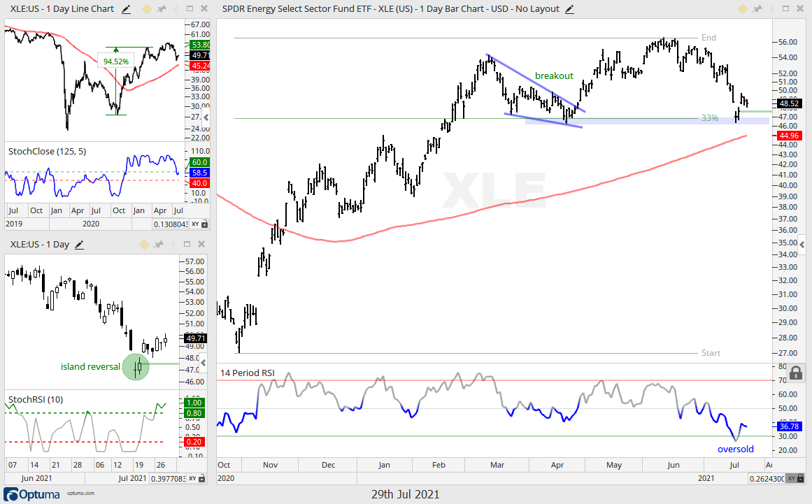Click the green 60.0 StochClose level tag
812x504 pixels.
click(x=199, y=162)
